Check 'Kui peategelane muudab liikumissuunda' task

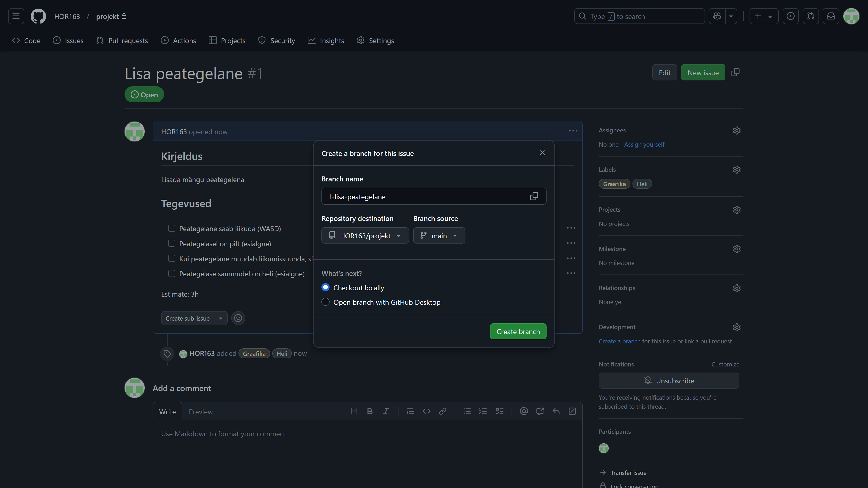tap(172, 258)
